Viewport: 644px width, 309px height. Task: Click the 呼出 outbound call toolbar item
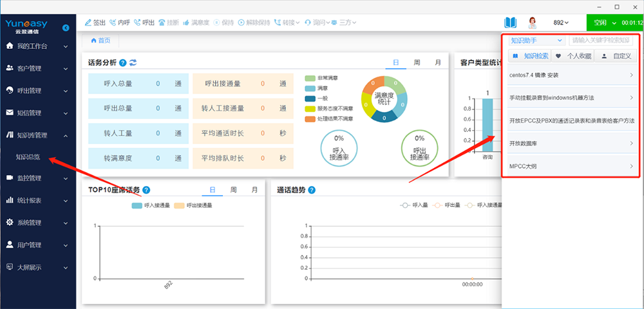(144, 23)
